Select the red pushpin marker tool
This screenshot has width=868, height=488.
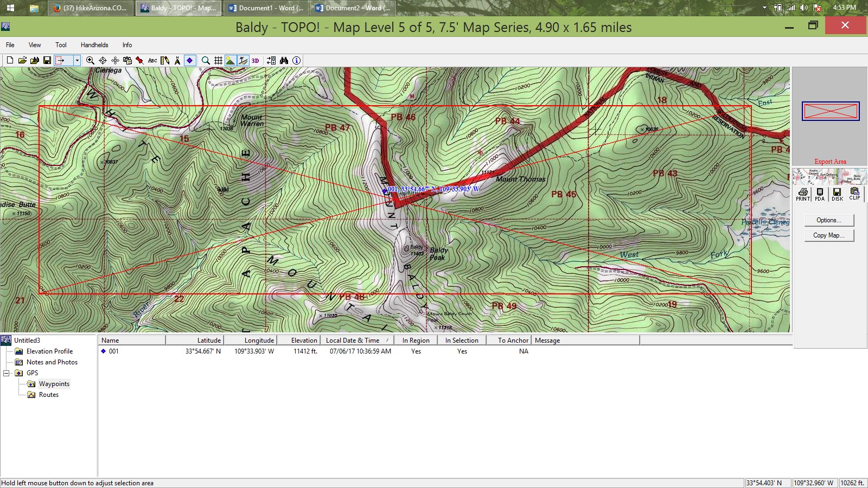click(140, 61)
